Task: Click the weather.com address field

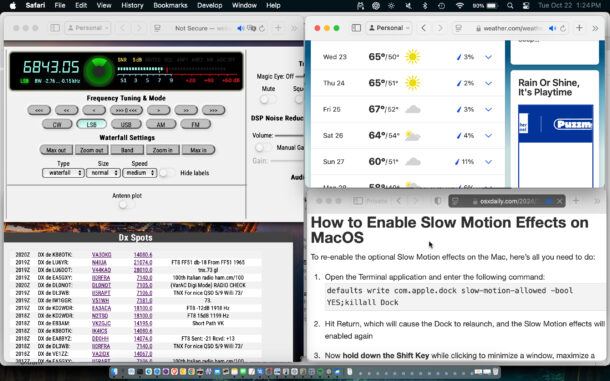Action: pos(511,28)
